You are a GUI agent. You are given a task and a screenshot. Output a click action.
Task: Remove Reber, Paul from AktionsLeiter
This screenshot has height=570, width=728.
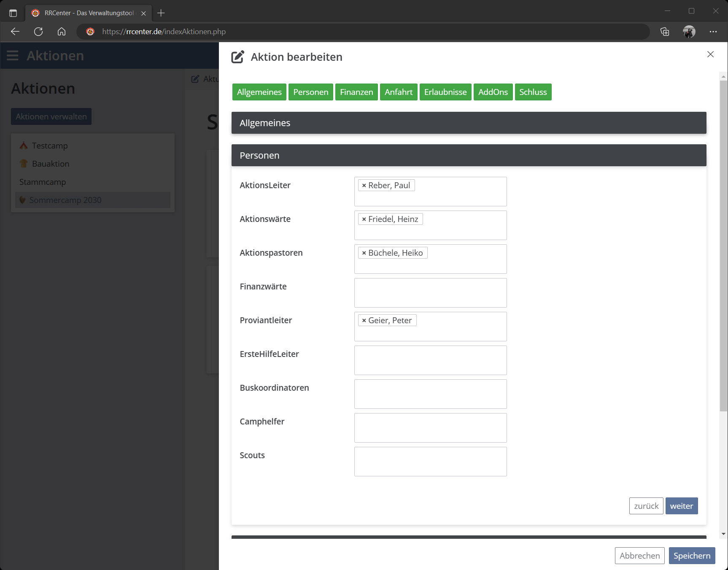[364, 186]
